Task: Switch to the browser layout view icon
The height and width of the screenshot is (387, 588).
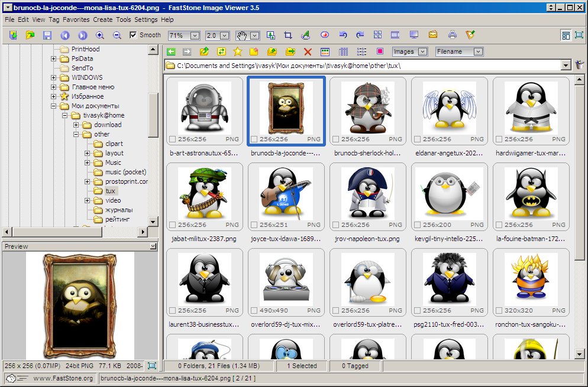Action: coord(566,35)
